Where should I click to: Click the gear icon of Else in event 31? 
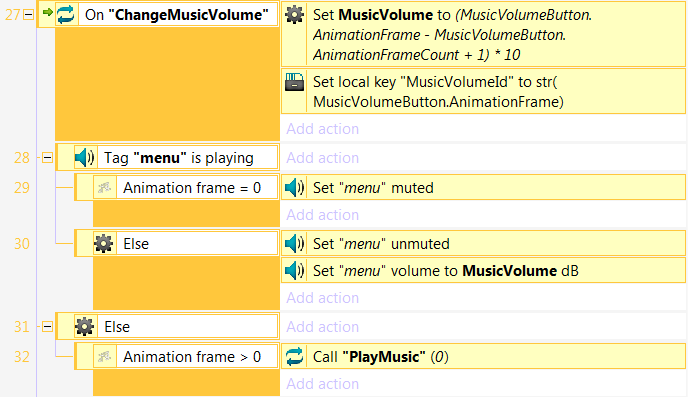pyautogui.click(x=84, y=326)
